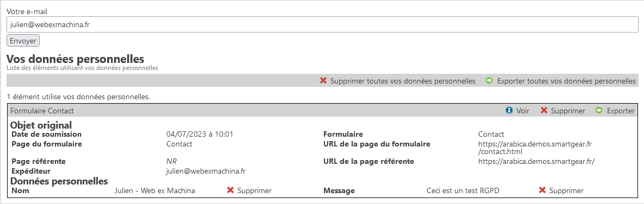Screen dimensions: 644x204
Task: Click the 'Exporter toutes vos données personnelles' link text
Action: 566,81
